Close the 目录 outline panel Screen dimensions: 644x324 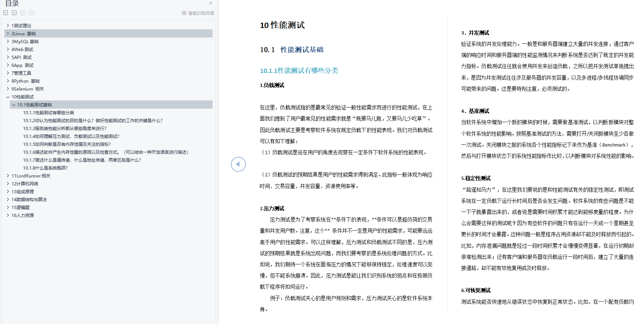click(210, 3)
